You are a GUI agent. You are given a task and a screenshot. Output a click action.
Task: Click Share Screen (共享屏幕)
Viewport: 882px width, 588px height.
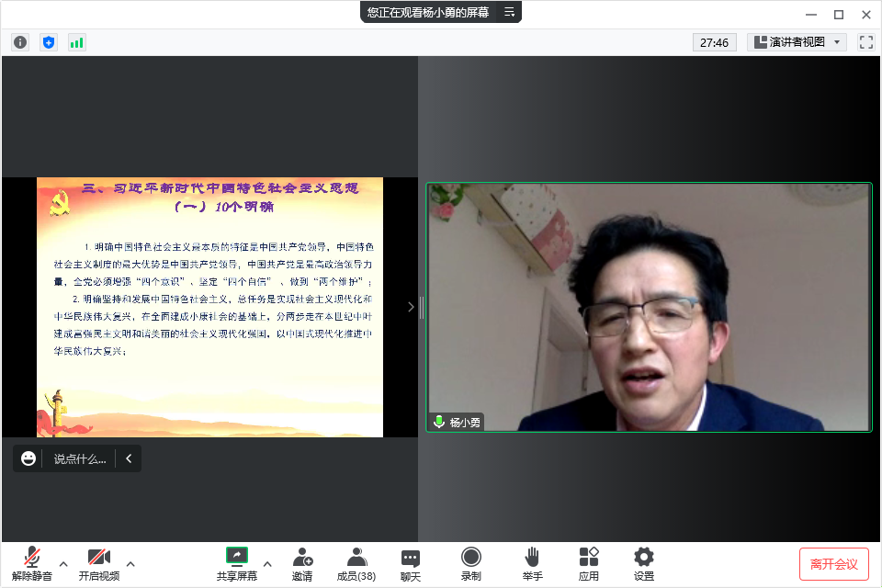(x=237, y=563)
